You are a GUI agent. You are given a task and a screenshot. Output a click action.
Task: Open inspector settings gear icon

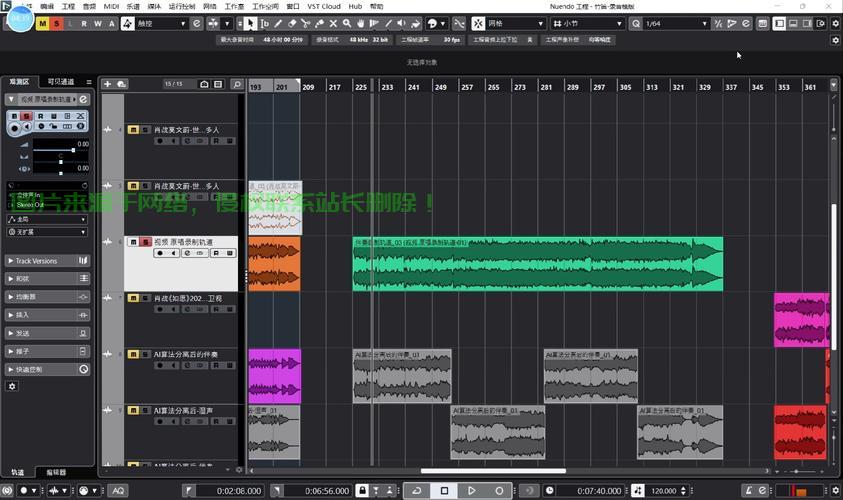tap(12, 386)
